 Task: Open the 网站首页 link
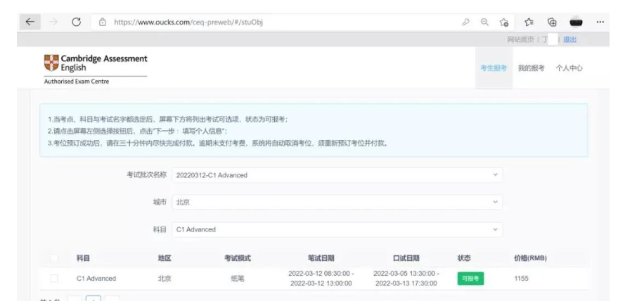(x=520, y=39)
